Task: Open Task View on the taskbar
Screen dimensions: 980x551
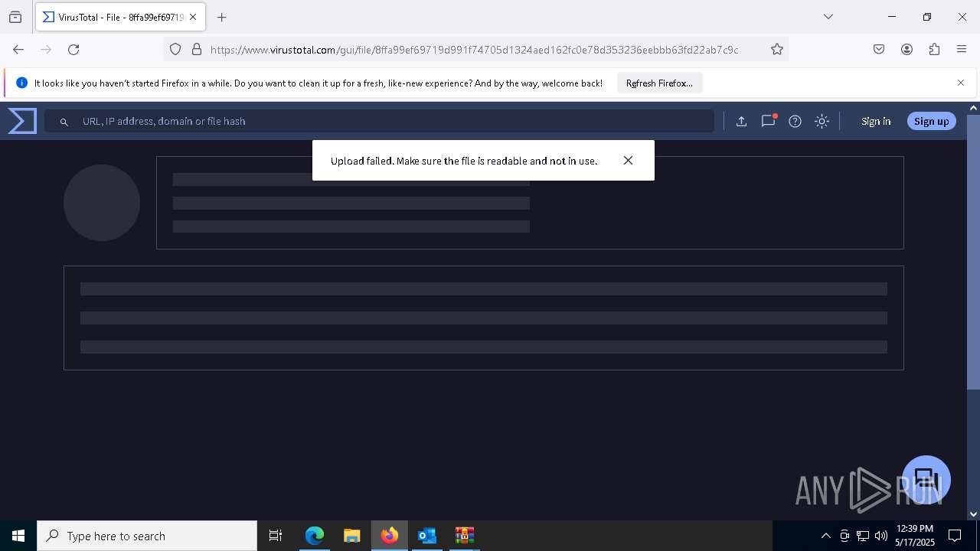Action: (x=276, y=536)
